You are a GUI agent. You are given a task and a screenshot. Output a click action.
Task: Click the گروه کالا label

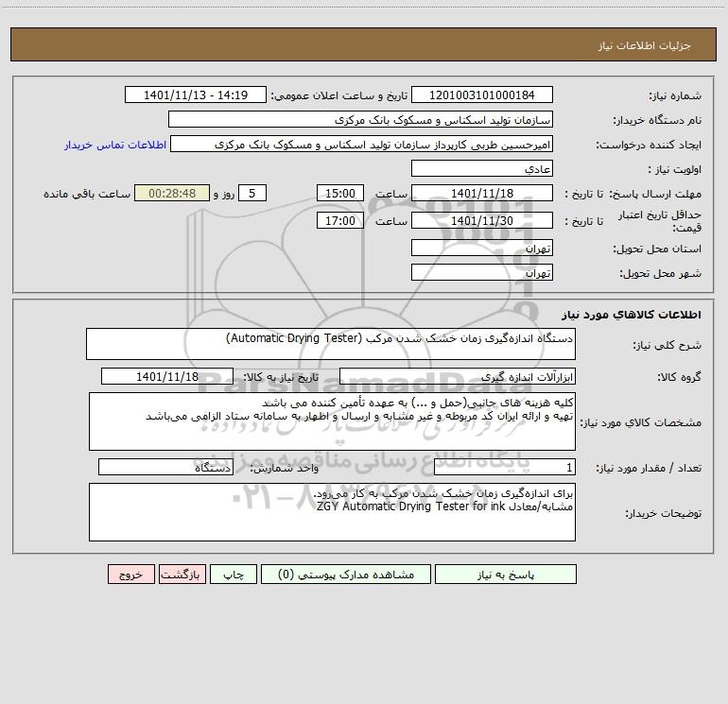679,377
